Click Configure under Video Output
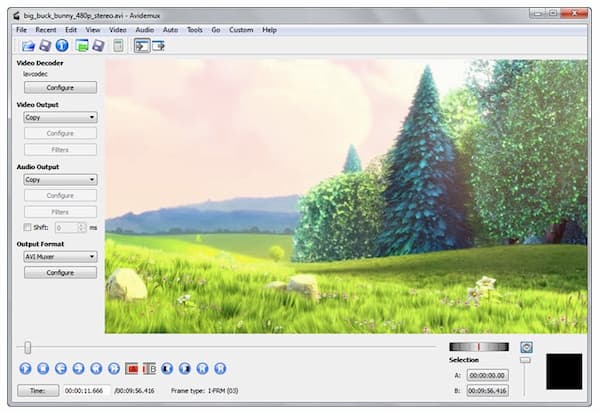 tap(60, 133)
